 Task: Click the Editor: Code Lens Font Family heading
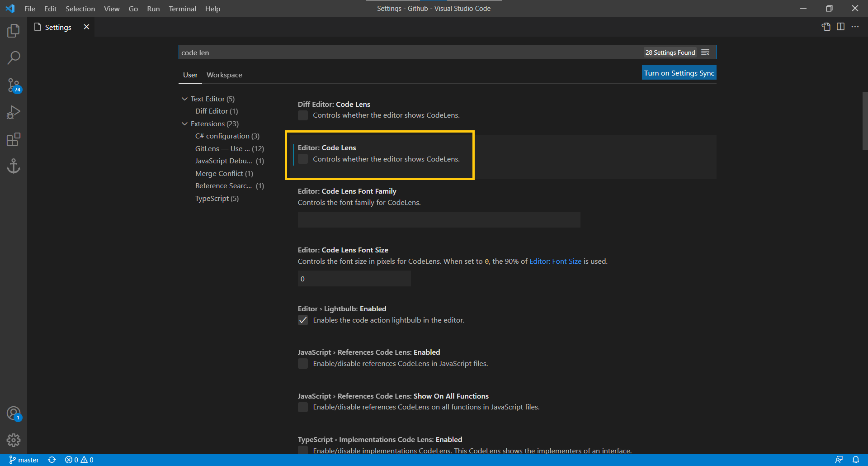(x=347, y=191)
